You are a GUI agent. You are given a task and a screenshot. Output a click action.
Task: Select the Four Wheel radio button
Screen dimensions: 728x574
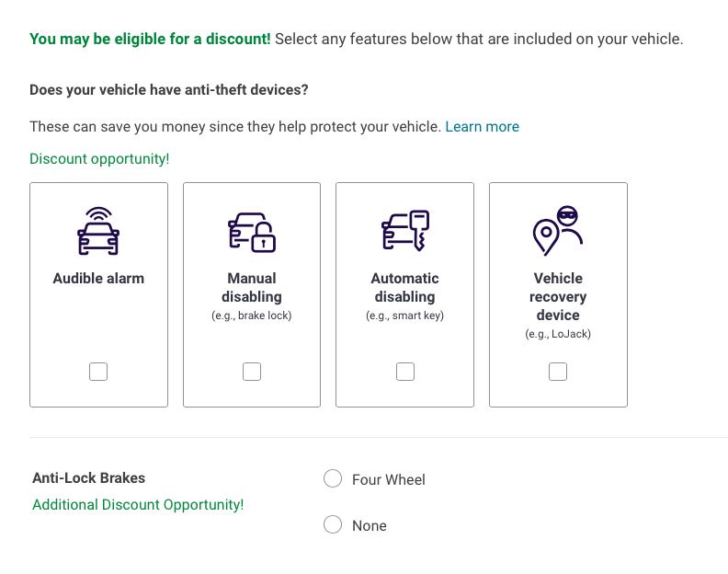coord(333,479)
